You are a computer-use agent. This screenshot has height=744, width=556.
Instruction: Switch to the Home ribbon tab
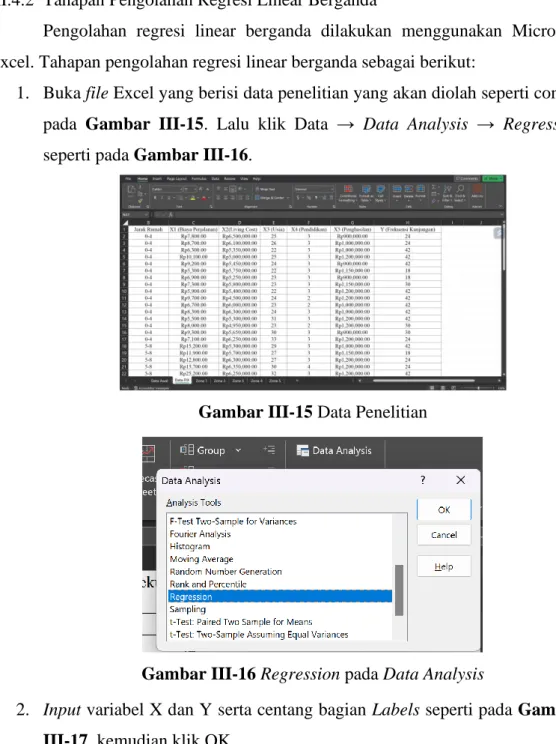[x=142, y=179]
